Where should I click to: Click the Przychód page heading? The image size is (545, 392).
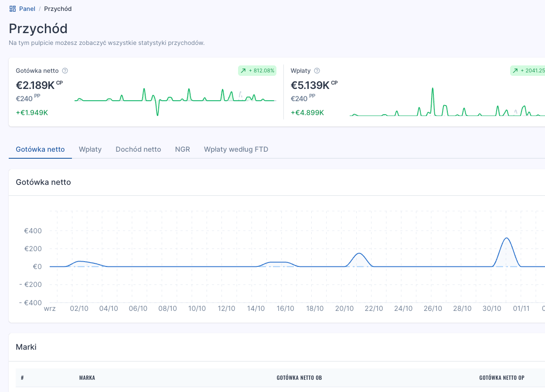pos(38,29)
